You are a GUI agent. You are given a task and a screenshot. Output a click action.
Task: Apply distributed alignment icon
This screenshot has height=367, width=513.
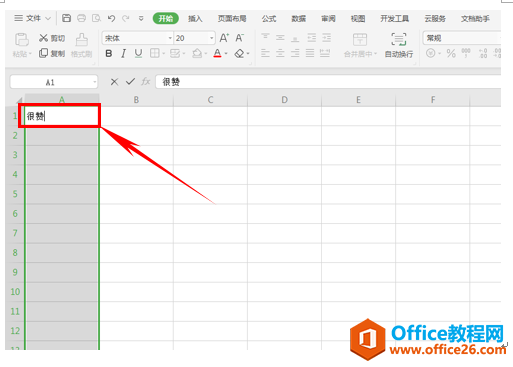click(x=325, y=53)
